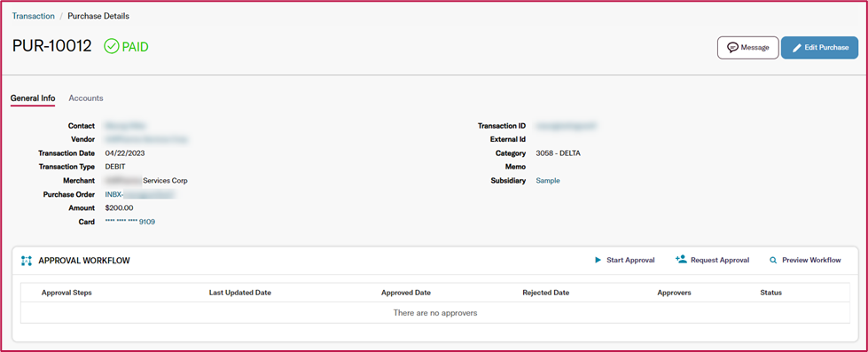
Task: Click the 3058 - DELTA category value
Action: 559,153
